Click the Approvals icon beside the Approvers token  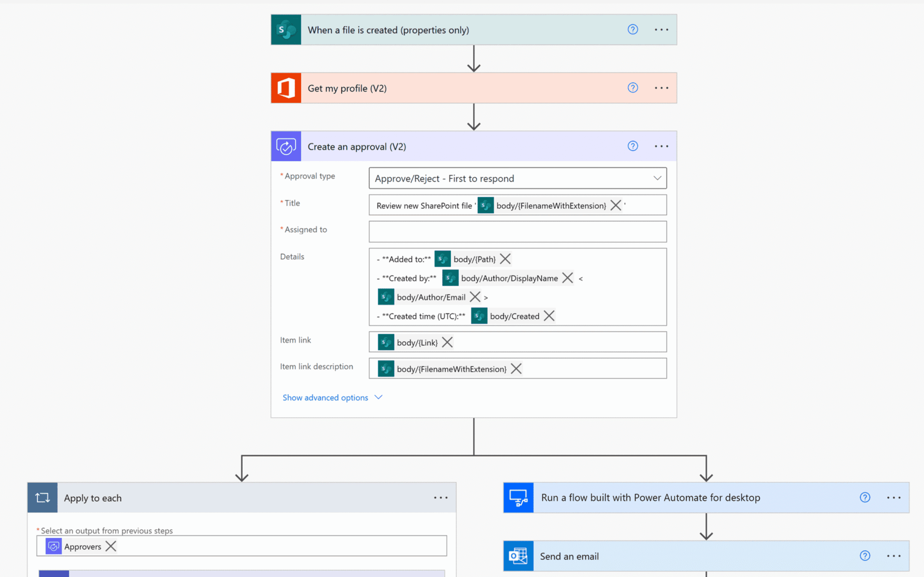tap(53, 546)
